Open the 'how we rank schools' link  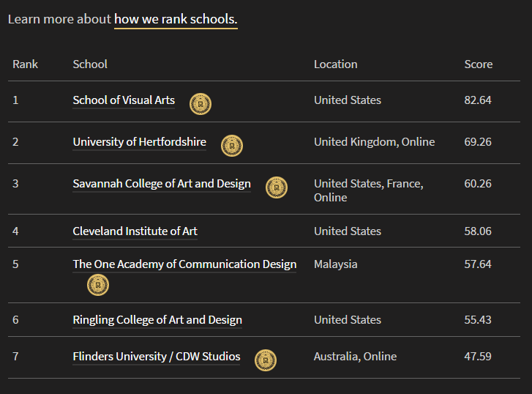click(176, 19)
